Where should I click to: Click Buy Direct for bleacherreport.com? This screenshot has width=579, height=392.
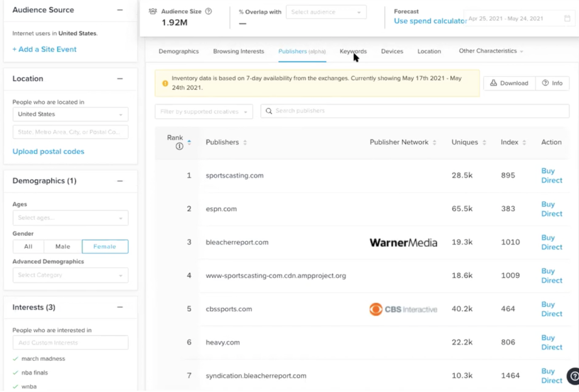click(x=552, y=243)
